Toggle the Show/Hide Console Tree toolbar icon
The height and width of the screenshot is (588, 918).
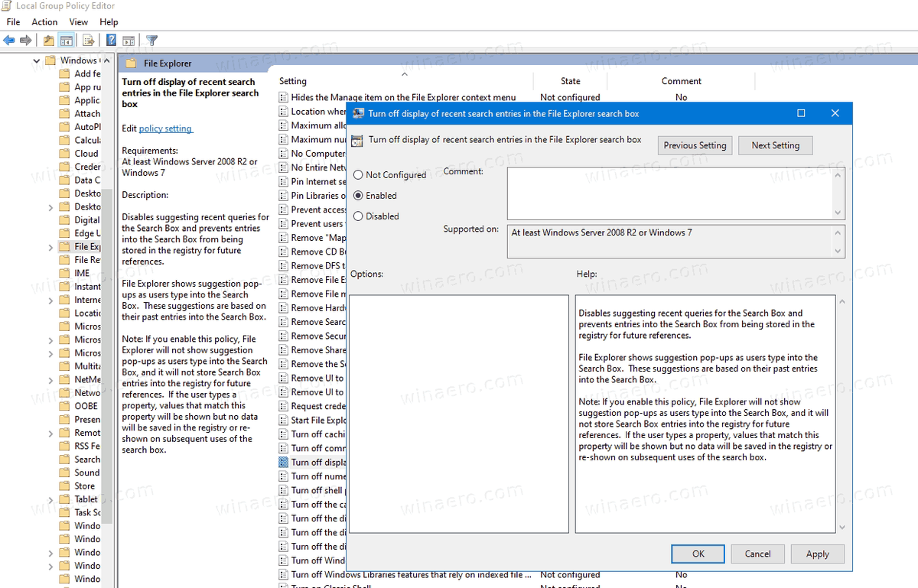click(x=67, y=41)
